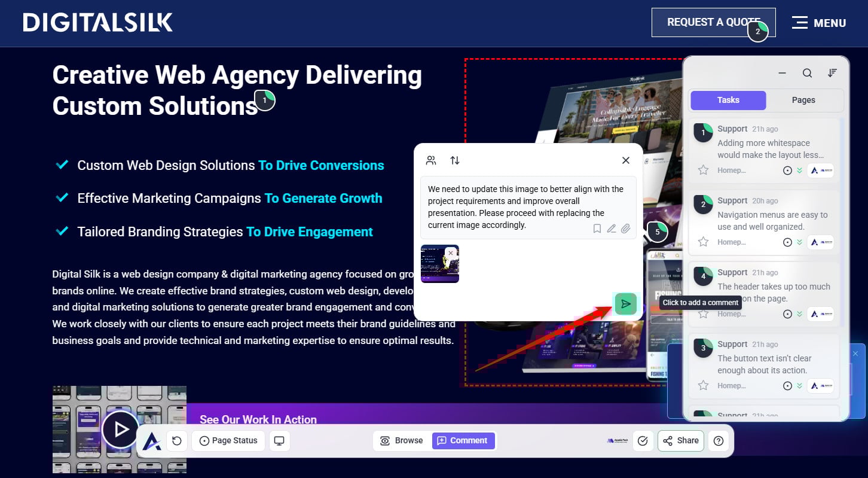Click the pencil edit icon in comment box
Image resolution: width=868 pixels, height=478 pixels.
click(x=611, y=229)
